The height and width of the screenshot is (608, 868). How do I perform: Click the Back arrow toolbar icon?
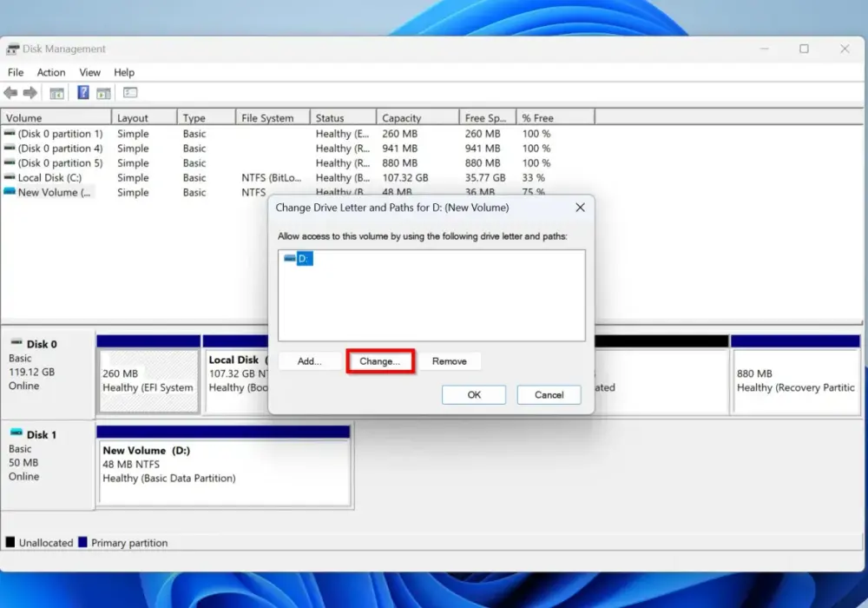pyautogui.click(x=10, y=93)
